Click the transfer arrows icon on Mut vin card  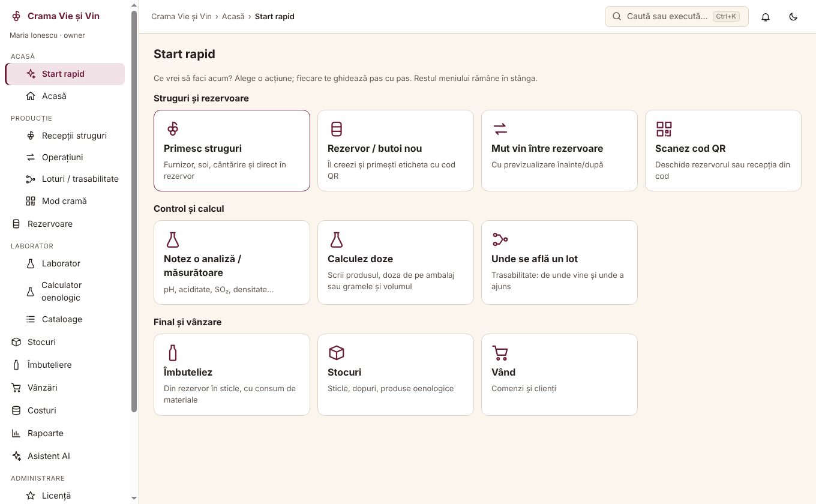pos(500,129)
